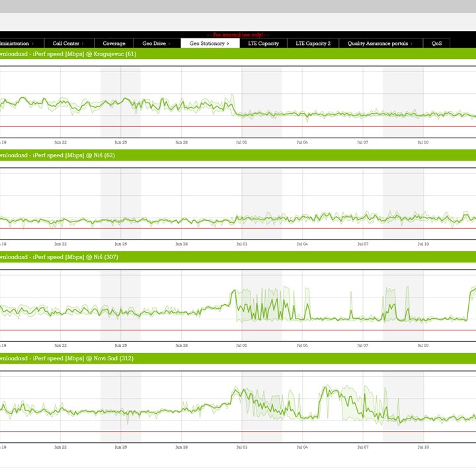The image size is (476, 476).
Task: Click Jul 01 label on Kragujevac chart
Action: [x=241, y=141]
